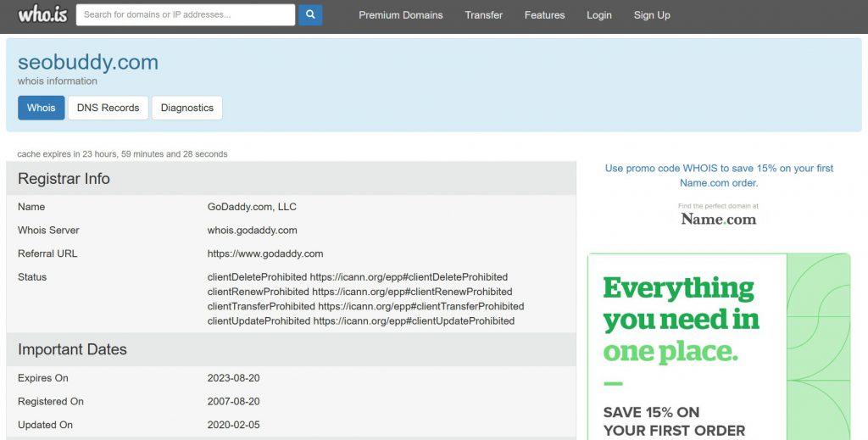Click the 'Whois Server' row label
868x440 pixels.
[48, 231]
